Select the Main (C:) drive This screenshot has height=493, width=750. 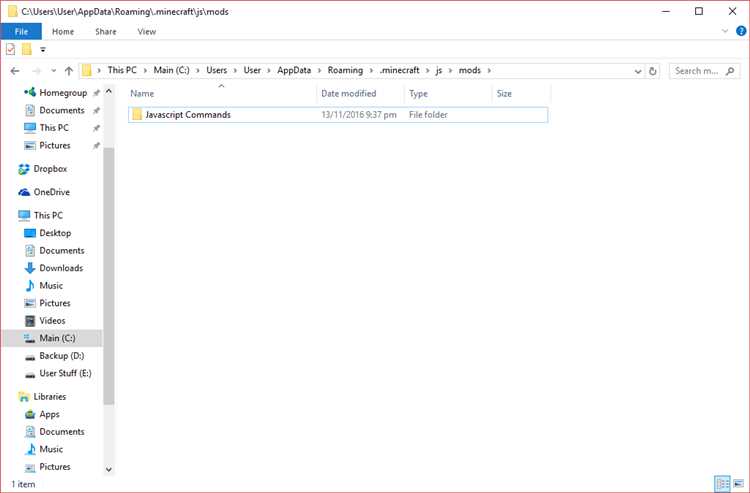coord(52,338)
